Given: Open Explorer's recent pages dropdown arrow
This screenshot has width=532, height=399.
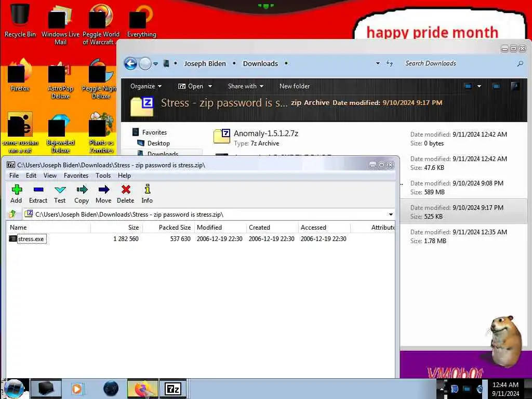Looking at the screenshot, I should [x=156, y=64].
